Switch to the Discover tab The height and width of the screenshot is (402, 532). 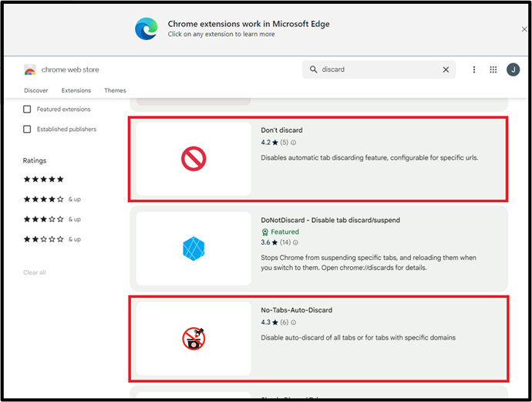pos(36,90)
